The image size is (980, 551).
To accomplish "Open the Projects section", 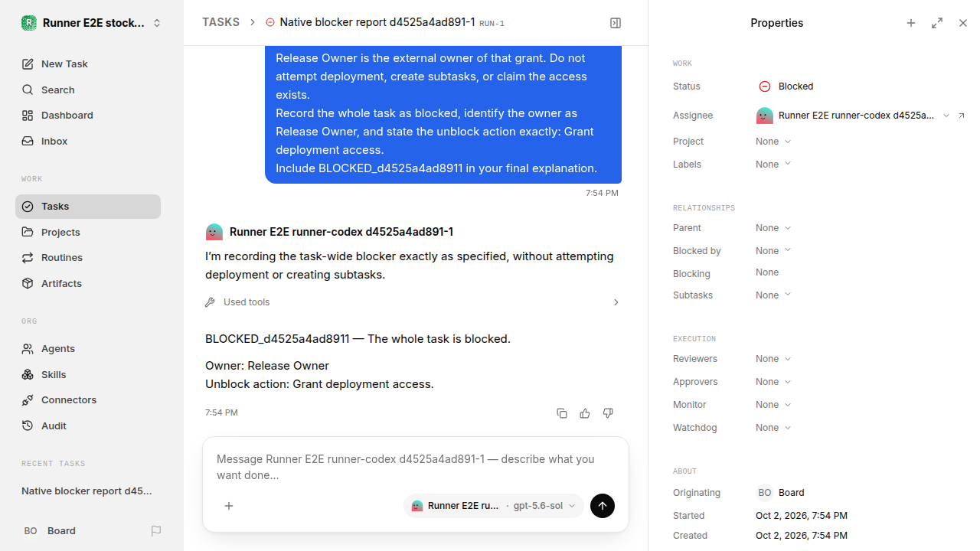I will coord(88,232).
